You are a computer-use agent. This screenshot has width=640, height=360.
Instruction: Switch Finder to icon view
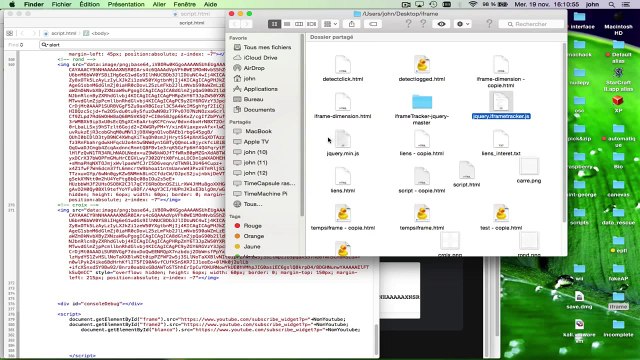(x=274, y=24)
